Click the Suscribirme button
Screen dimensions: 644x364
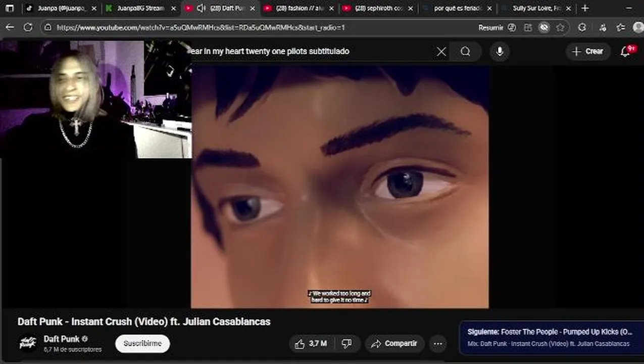[x=142, y=343]
